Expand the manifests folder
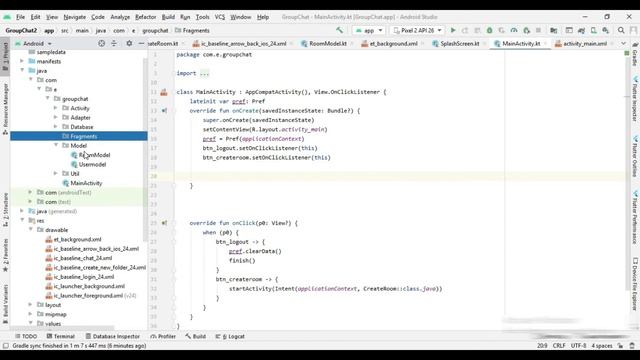This screenshot has width=640, height=360. pyautogui.click(x=22, y=61)
